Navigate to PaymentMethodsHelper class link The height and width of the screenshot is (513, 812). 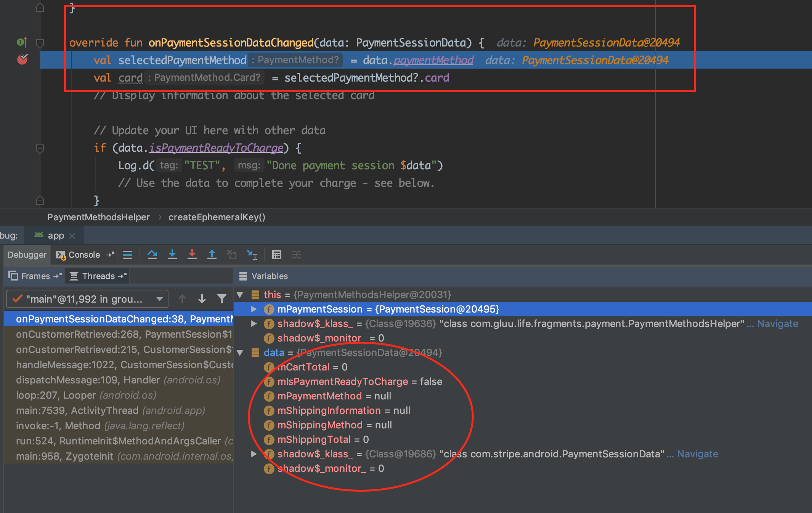(x=778, y=324)
